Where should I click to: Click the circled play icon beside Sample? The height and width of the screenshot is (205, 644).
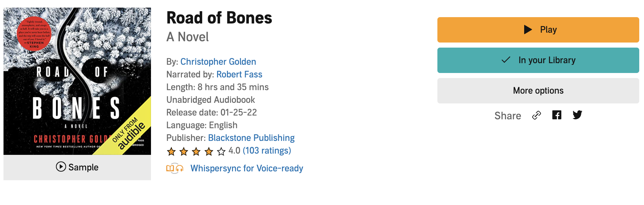[61, 167]
